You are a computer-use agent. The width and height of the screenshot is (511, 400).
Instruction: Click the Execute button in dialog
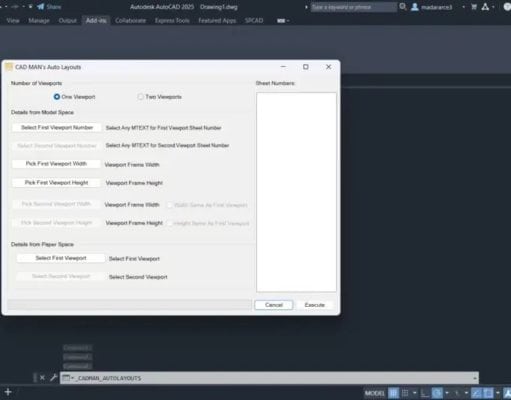point(314,305)
